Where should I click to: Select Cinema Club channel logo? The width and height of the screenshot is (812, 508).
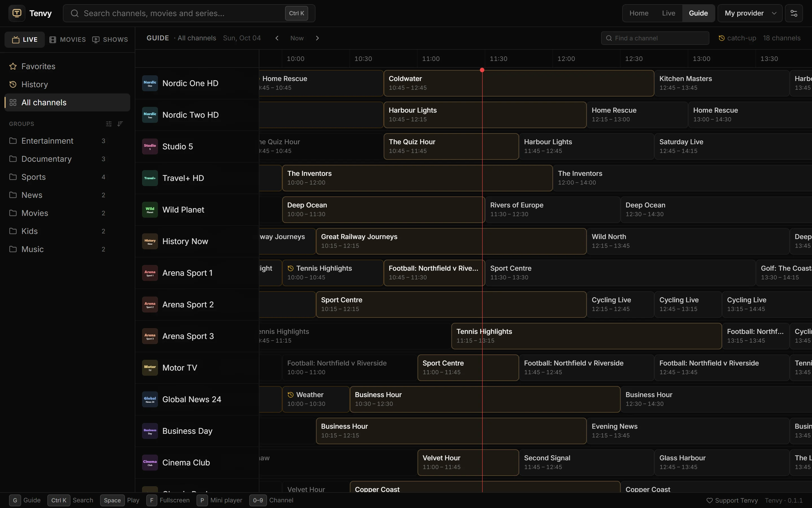click(150, 462)
